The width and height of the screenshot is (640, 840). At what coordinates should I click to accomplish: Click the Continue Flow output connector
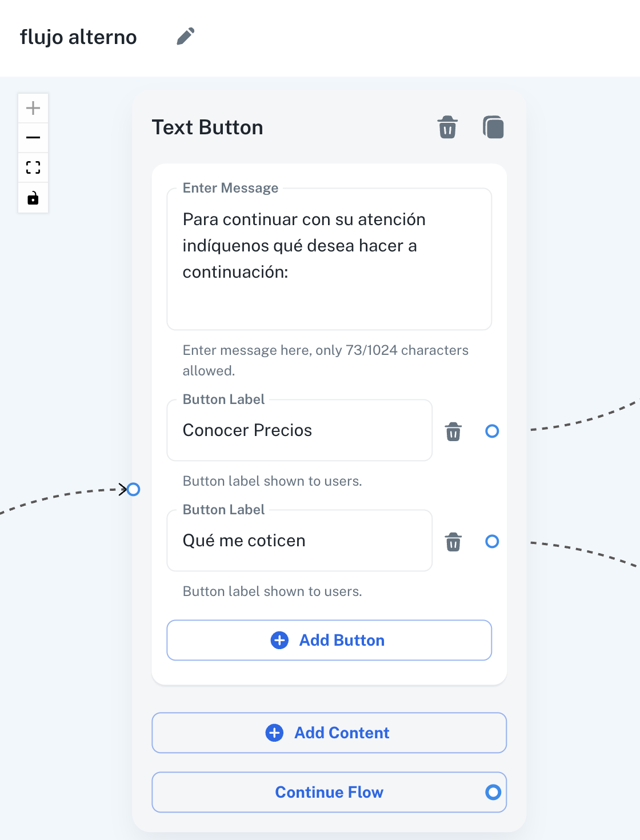click(493, 792)
